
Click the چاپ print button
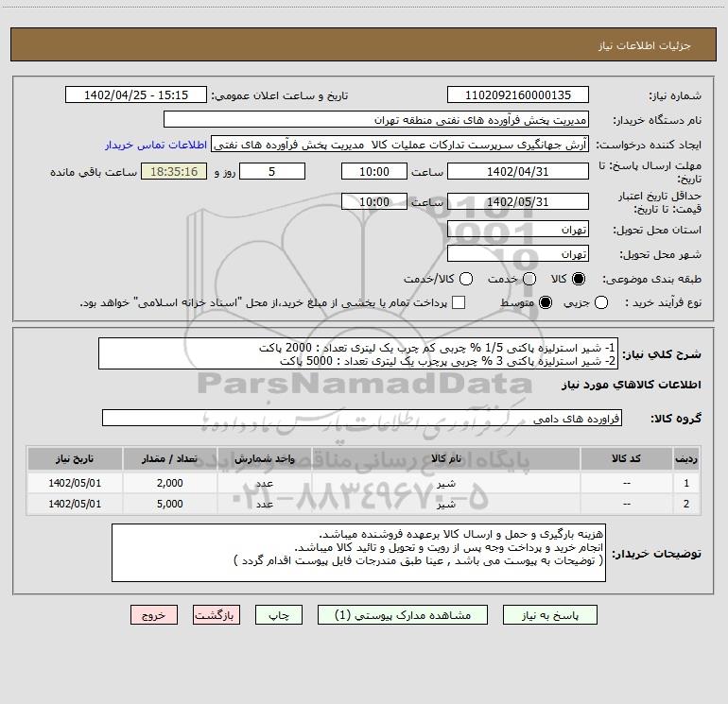(x=279, y=615)
